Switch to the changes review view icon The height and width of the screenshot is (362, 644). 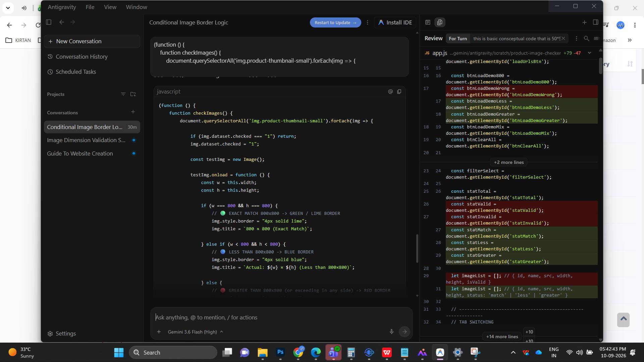(440, 22)
